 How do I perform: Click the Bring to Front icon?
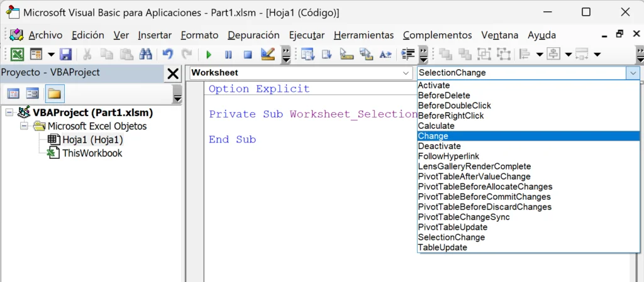click(445, 54)
